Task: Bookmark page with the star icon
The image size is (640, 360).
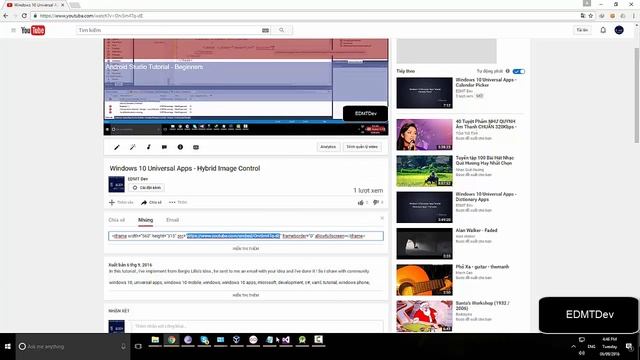Action: tap(591, 16)
